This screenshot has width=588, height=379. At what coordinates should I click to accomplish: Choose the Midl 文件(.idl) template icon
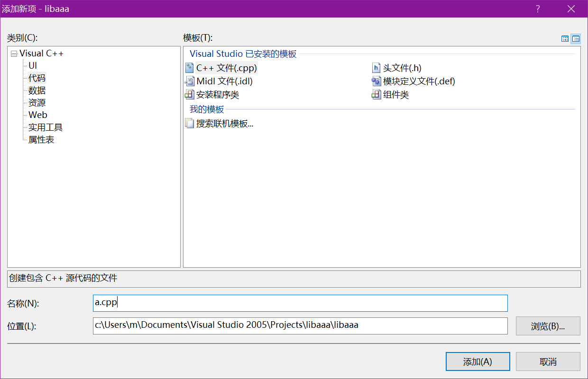point(190,81)
